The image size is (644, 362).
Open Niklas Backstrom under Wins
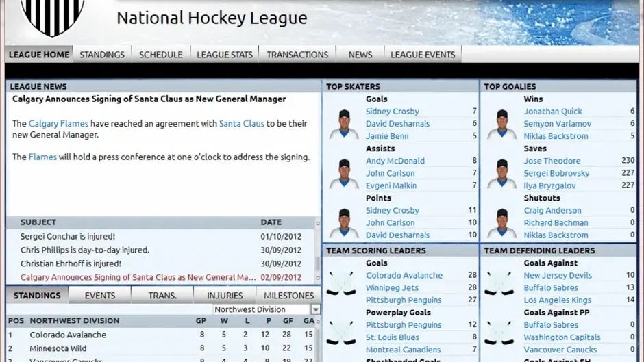click(x=556, y=136)
